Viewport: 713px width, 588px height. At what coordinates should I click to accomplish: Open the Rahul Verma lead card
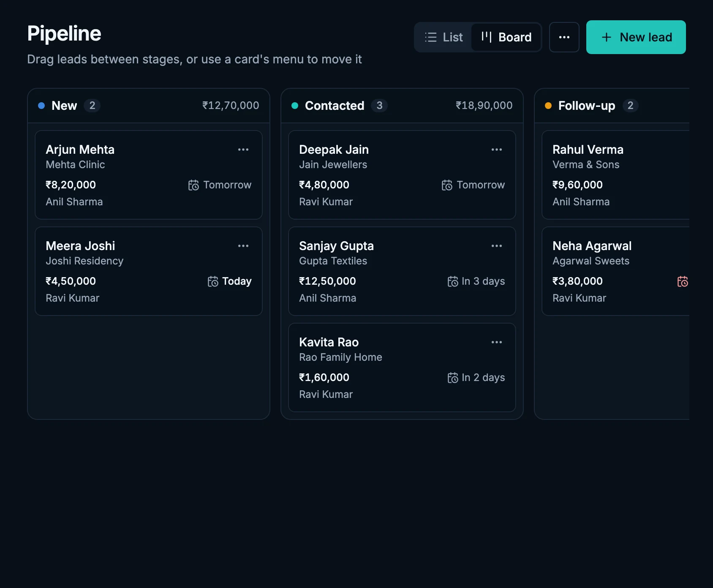[616, 175]
